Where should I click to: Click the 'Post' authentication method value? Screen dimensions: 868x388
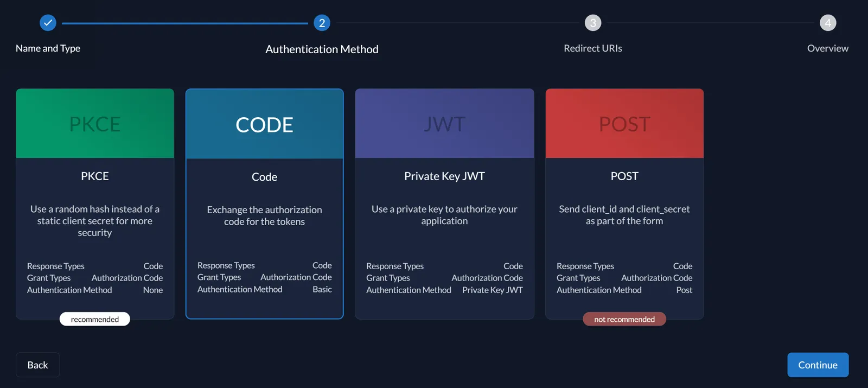[x=684, y=290]
